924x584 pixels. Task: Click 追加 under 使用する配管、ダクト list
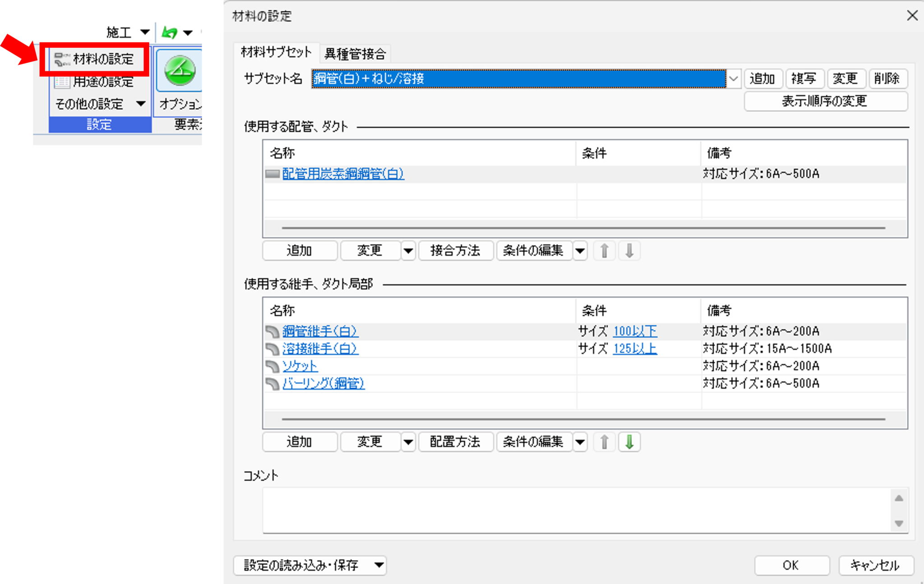(x=300, y=251)
